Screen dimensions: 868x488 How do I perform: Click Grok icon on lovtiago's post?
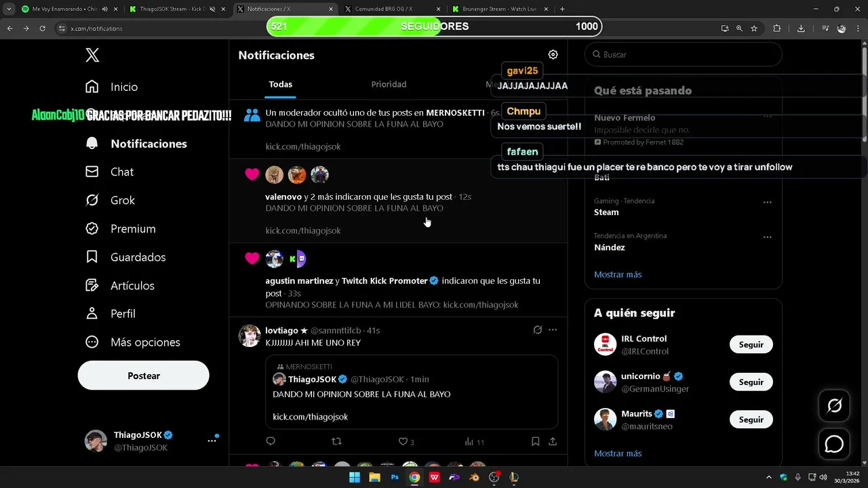537,330
